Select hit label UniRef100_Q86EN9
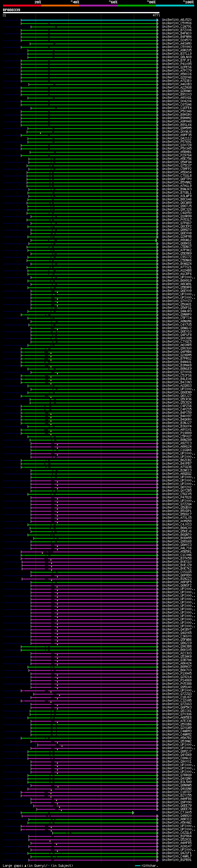The width and height of the screenshot is (197, 868). tap(177, 392)
